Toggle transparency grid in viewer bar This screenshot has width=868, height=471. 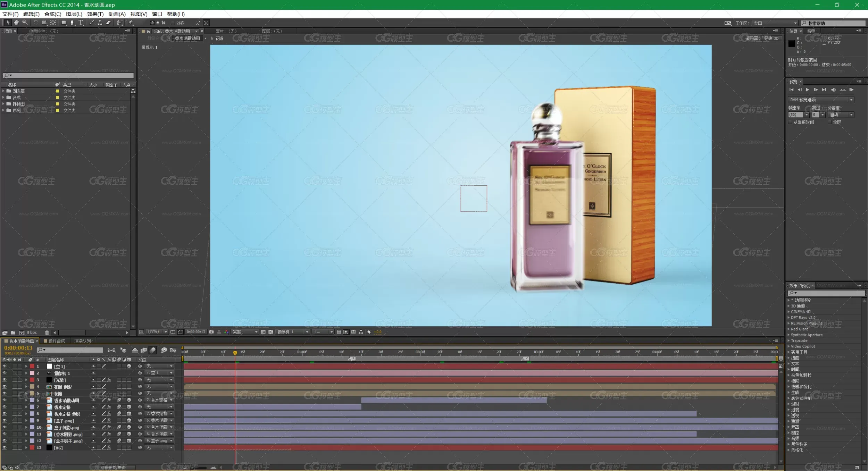coord(271,332)
